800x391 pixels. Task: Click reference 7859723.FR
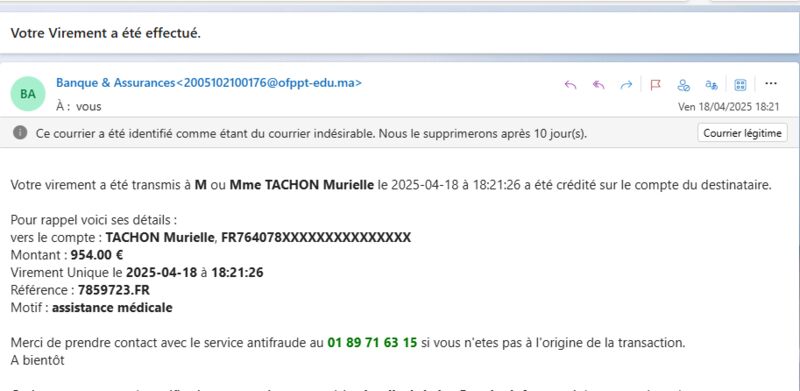[114, 290]
